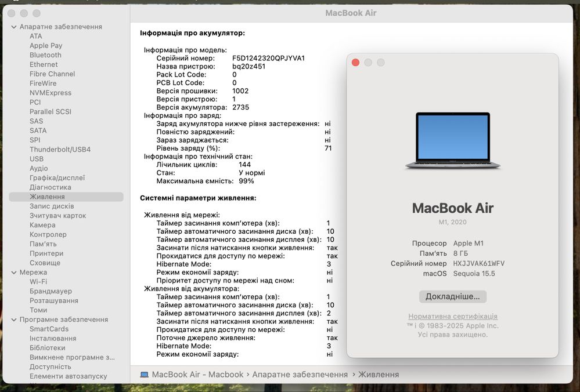Screen dimensions: 580x392
Task: Open Fibre Channel in the sidebar
Action: tap(52, 74)
